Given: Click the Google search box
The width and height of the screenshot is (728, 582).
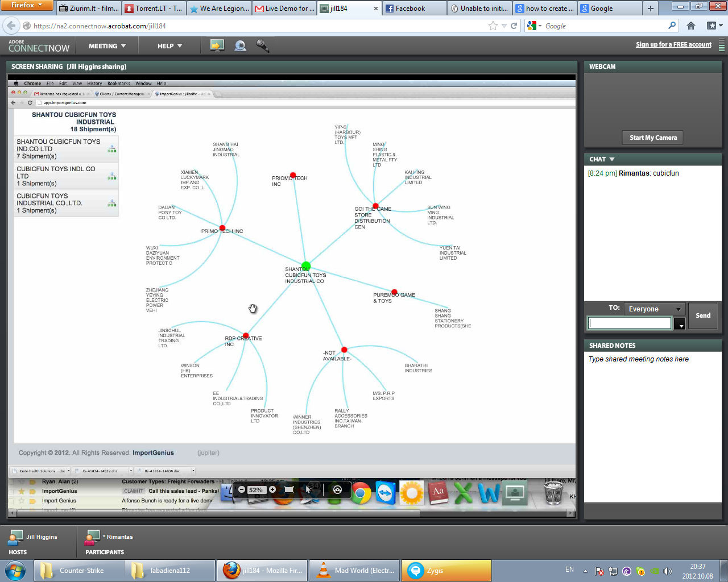Looking at the screenshot, I should [605, 26].
